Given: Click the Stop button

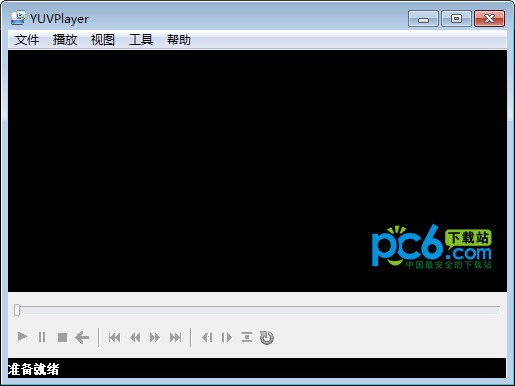Looking at the screenshot, I should pyautogui.click(x=62, y=337).
